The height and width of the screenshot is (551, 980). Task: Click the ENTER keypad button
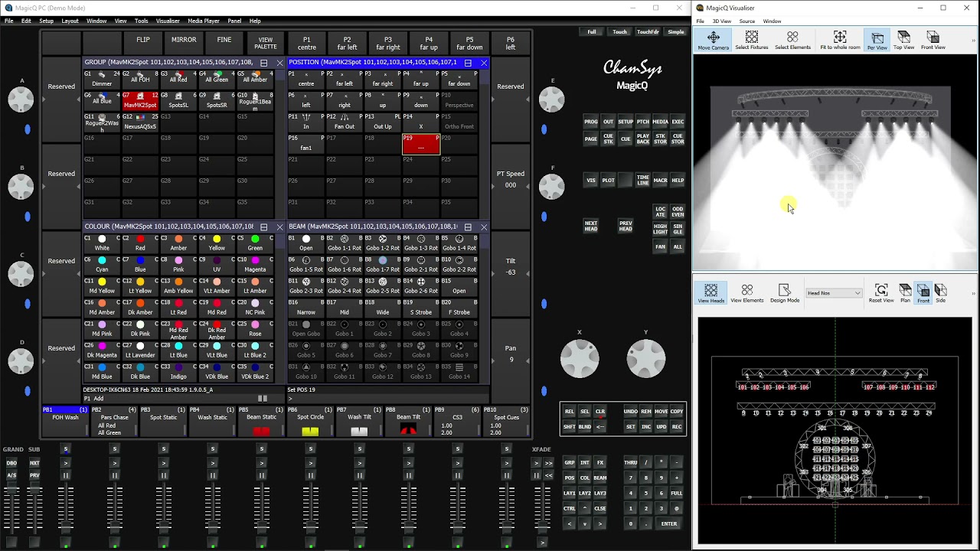pos(669,523)
